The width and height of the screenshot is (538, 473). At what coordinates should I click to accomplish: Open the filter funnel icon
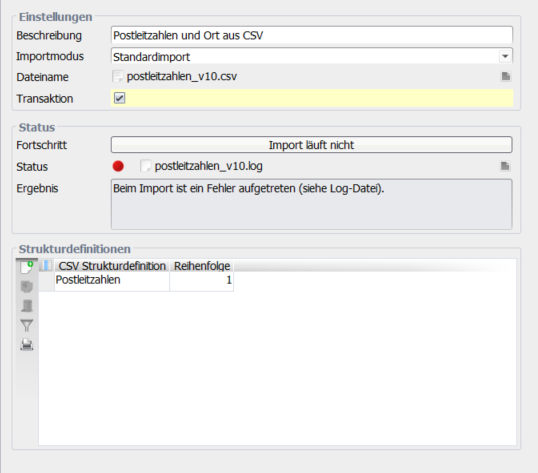click(x=27, y=325)
